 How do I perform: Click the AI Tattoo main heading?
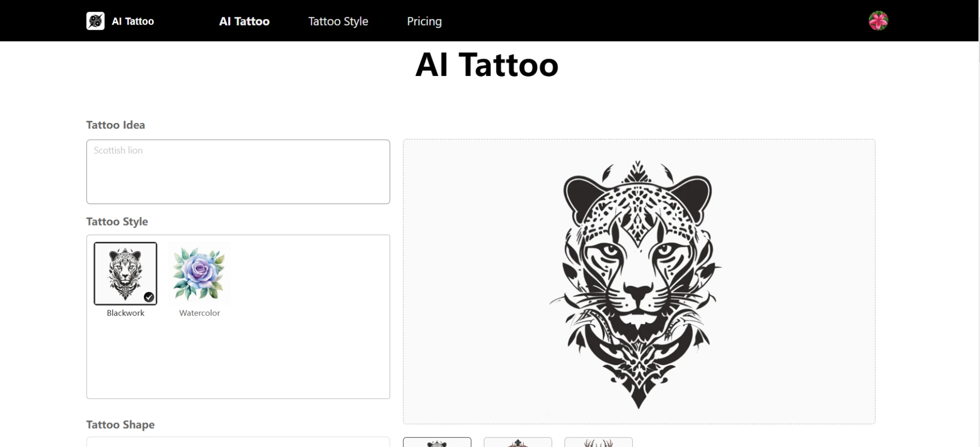tap(486, 65)
